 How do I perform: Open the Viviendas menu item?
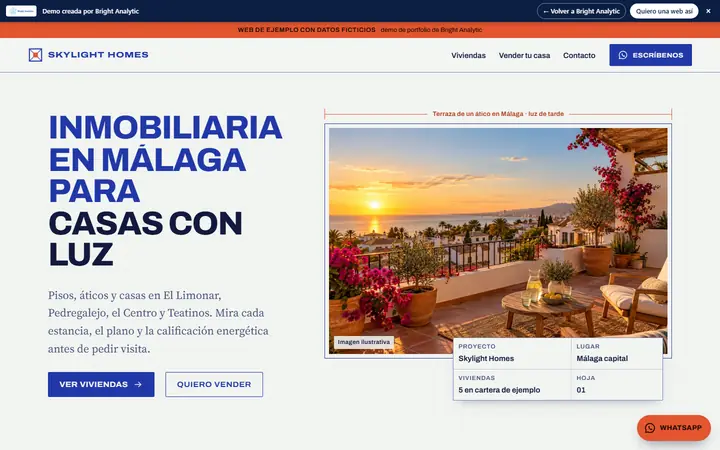(x=468, y=55)
